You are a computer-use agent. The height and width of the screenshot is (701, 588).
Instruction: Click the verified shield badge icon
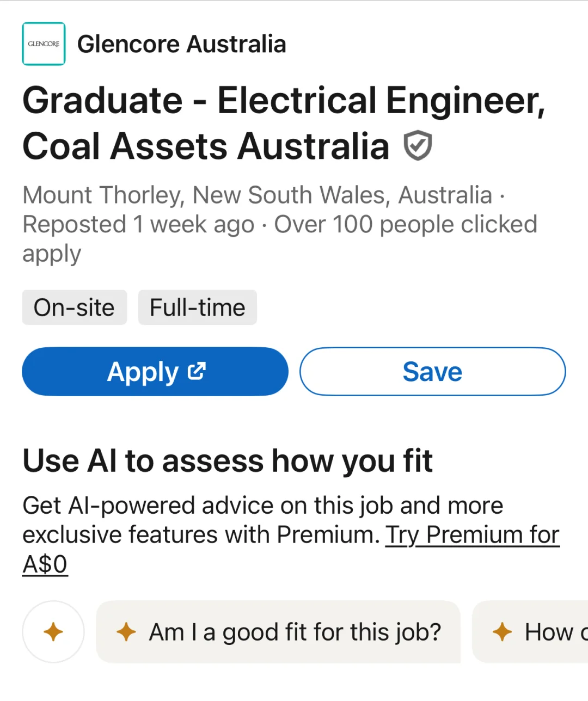[x=418, y=146]
